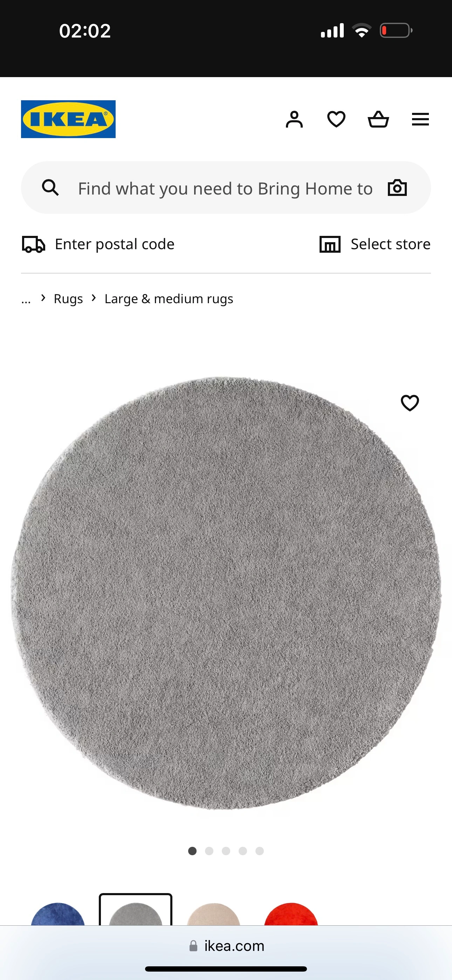
Task: Open the favorites heart in header
Action: pos(336,120)
